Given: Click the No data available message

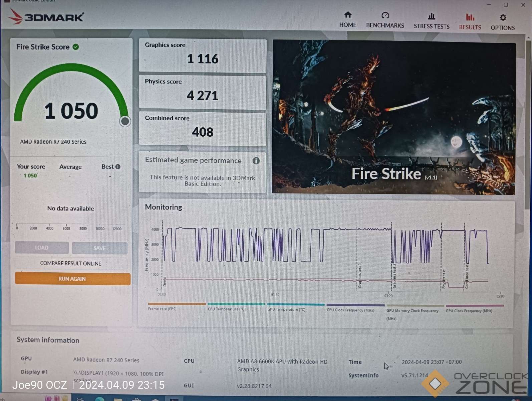Looking at the screenshot, I should coord(70,209).
